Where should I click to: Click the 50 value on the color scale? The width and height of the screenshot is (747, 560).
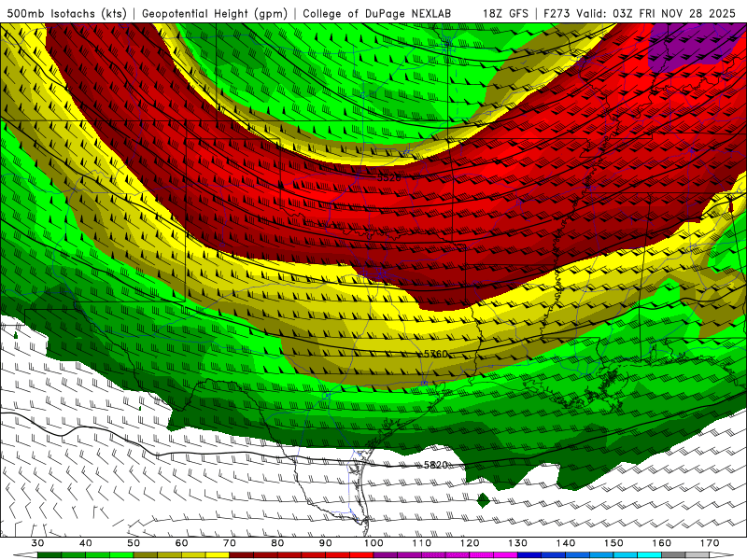point(134,543)
